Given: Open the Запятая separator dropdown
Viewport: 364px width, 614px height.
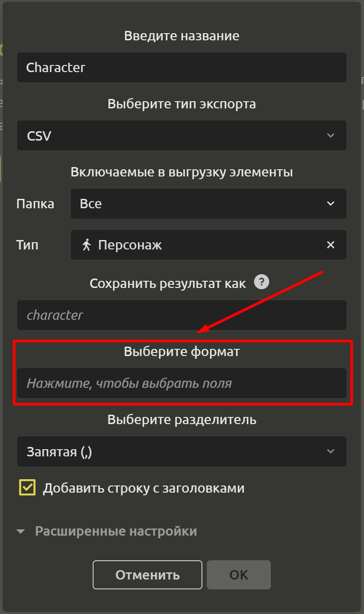Looking at the screenshot, I should [182, 451].
